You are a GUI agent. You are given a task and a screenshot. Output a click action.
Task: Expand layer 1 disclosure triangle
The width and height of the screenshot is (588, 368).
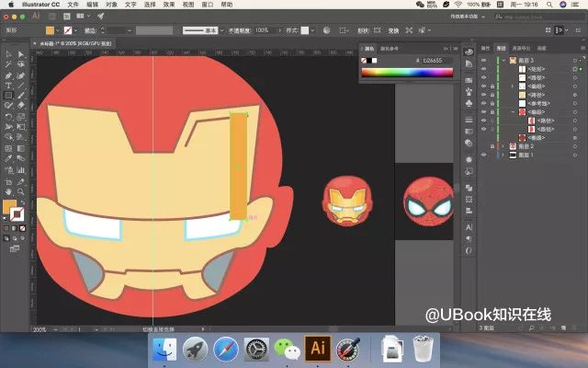coord(503,155)
